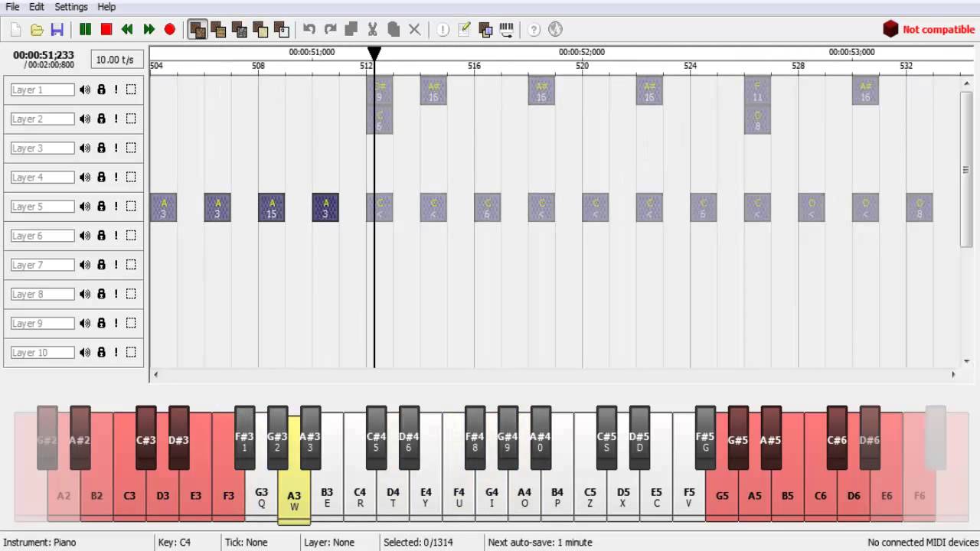Select all notes in Layer 1
Screen dimensions: 980x551
pos(131,90)
